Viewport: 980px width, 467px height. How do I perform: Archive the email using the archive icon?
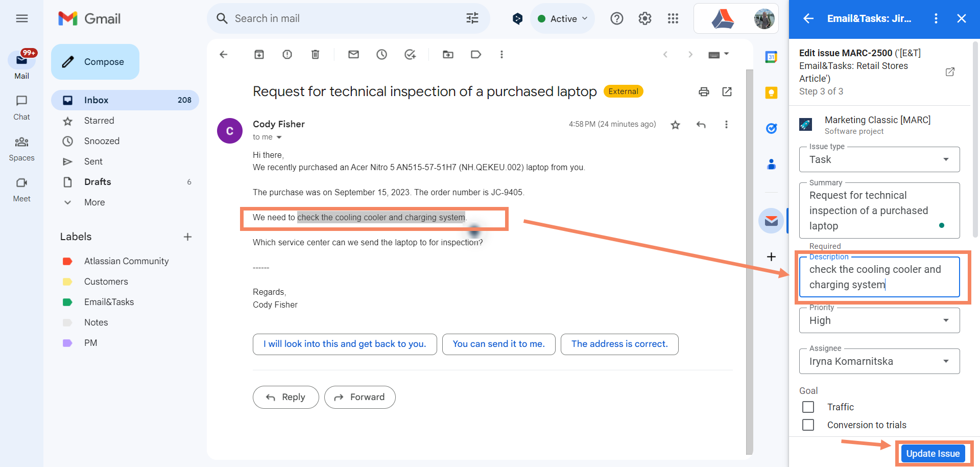tap(259, 54)
